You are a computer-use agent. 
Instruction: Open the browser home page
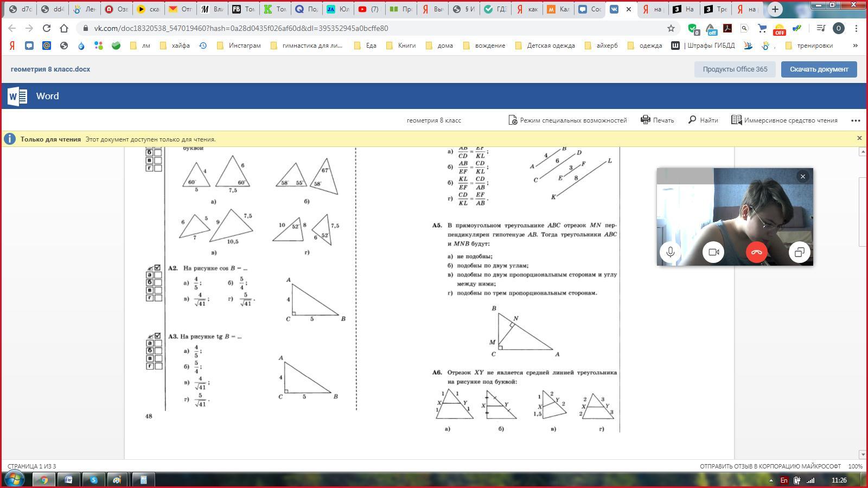click(64, 28)
